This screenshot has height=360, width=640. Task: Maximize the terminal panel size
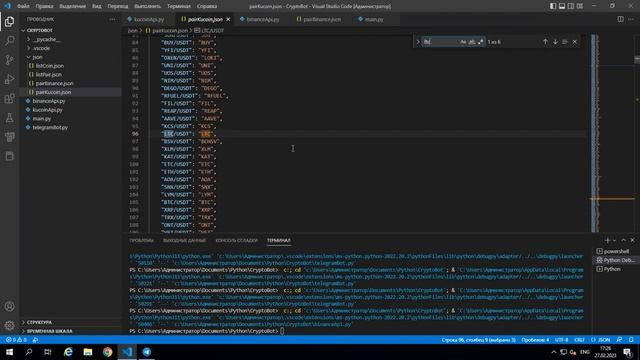[x=623, y=240]
